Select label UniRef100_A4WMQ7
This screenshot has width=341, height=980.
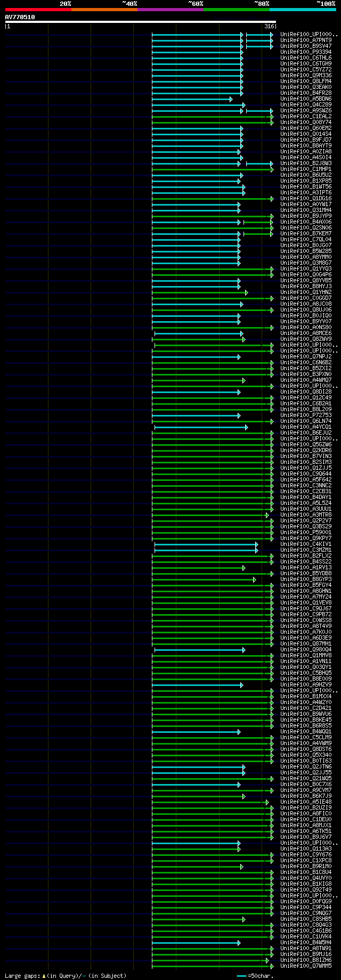(306, 380)
